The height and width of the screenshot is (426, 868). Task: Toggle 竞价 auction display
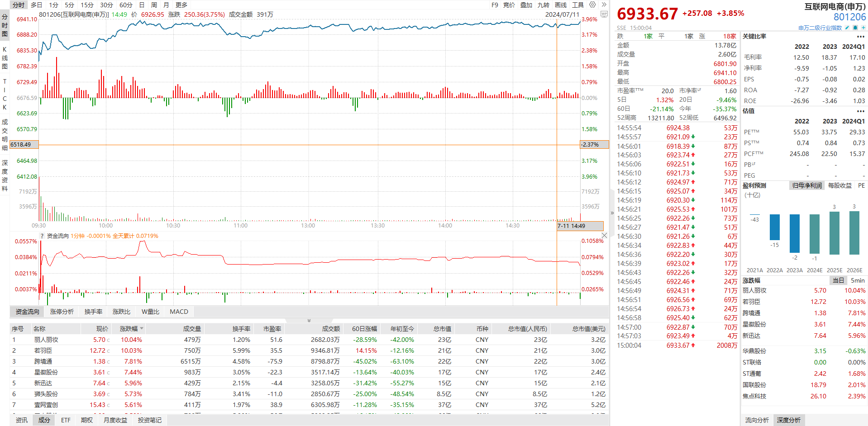509,5
